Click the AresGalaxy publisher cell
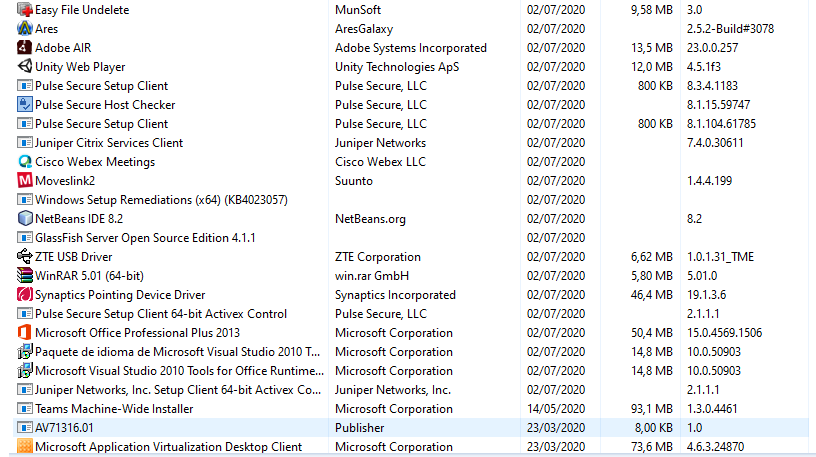Viewport: 816px width, 457px height. (x=364, y=29)
